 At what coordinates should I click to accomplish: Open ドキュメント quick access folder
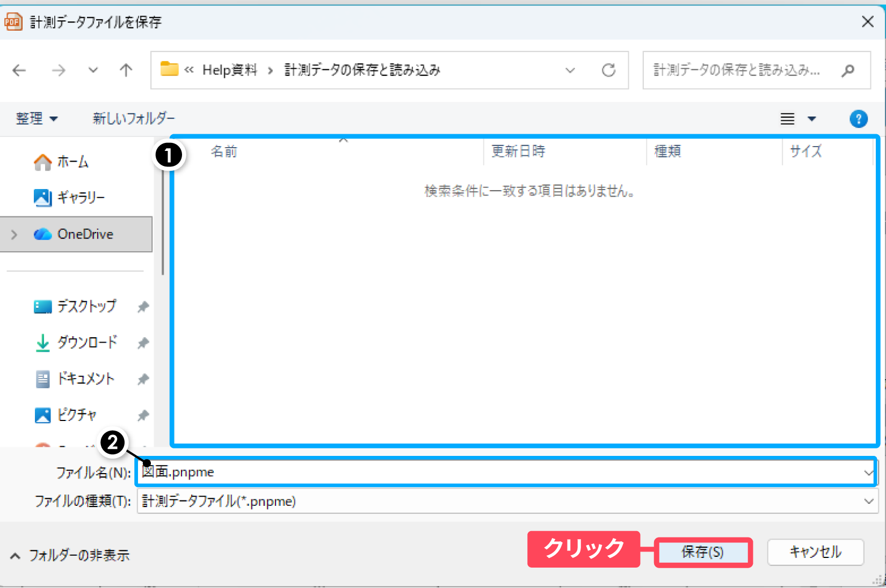click(x=86, y=379)
